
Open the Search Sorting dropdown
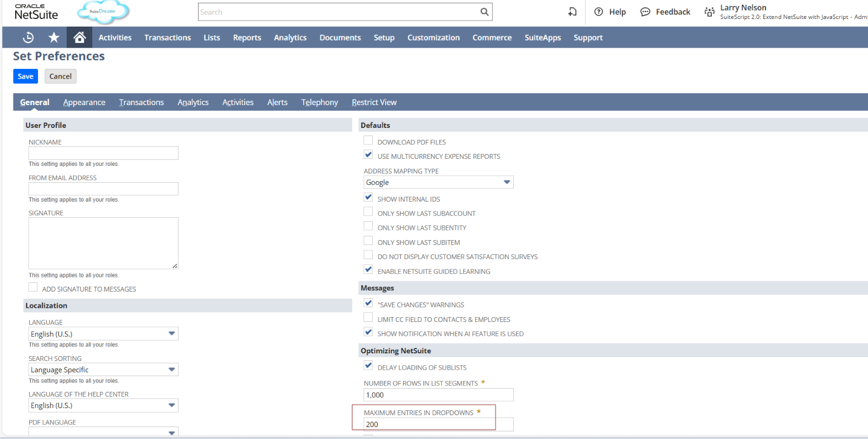tap(171, 370)
